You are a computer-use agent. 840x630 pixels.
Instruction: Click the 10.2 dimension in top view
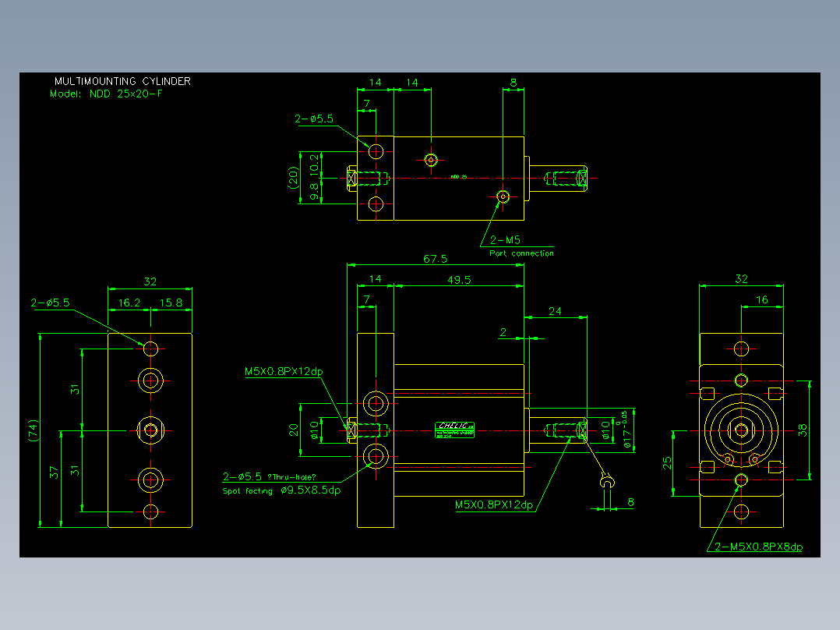(315, 164)
